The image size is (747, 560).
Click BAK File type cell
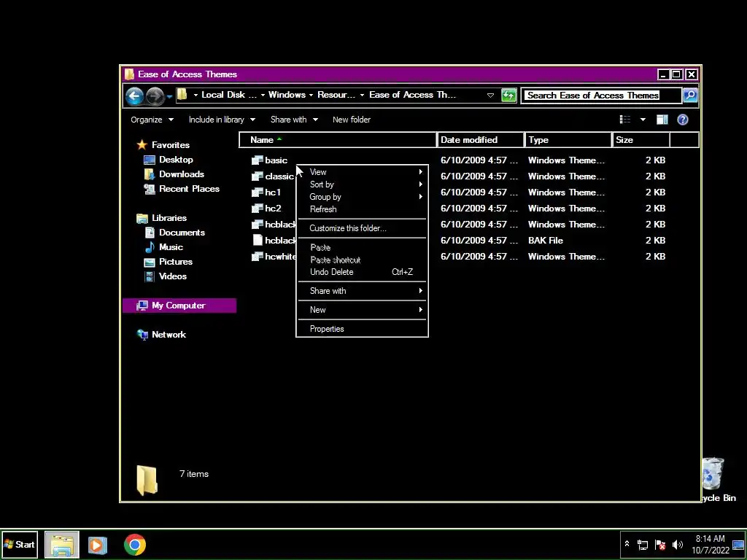point(546,241)
